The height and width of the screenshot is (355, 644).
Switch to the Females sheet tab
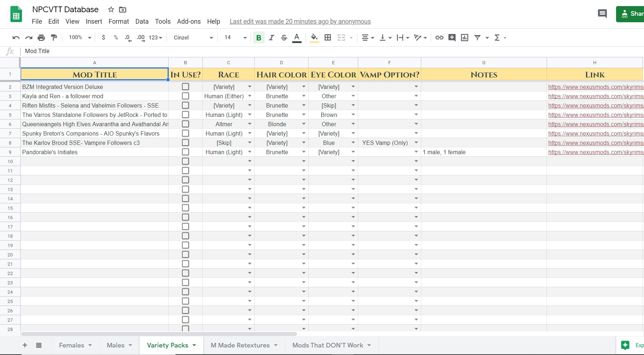click(x=72, y=345)
